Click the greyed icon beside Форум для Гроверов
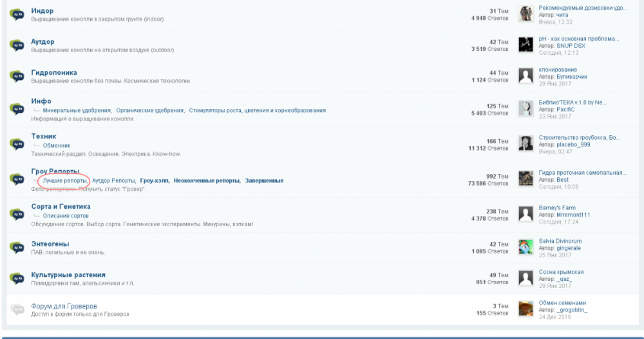Image resolution: width=644 pixels, height=339 pixels. (17, 309)
